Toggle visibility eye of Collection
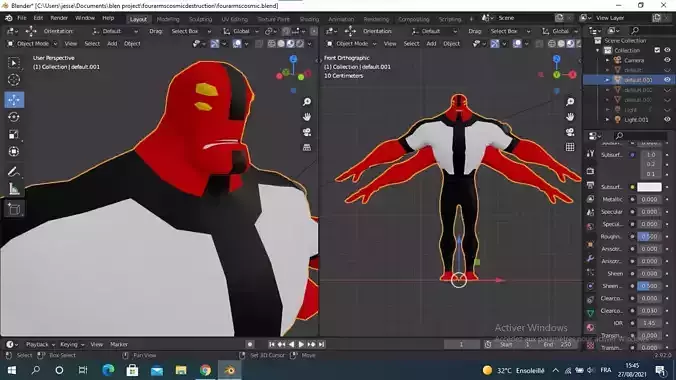The image size is (676, 380). (667, 50)
